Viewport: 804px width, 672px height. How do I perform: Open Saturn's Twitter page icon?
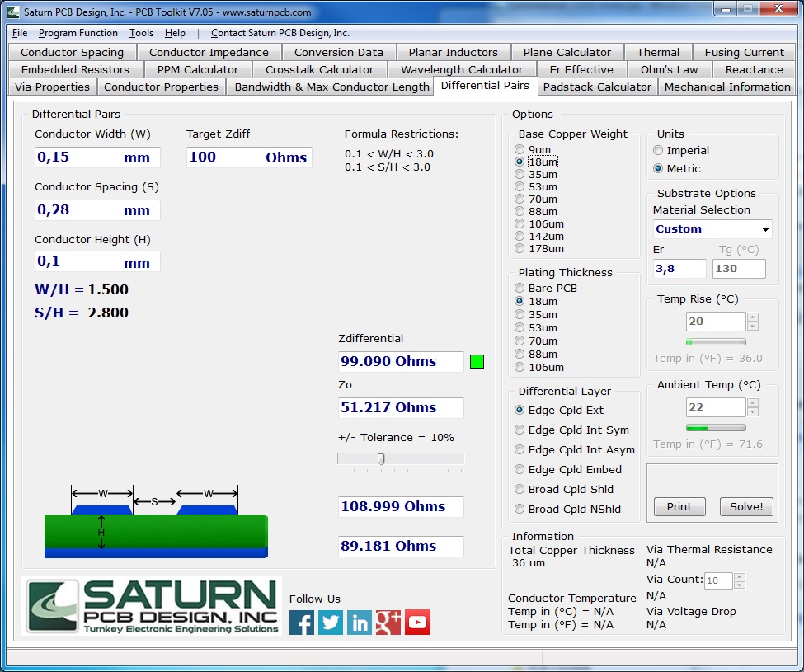[330, 623]
